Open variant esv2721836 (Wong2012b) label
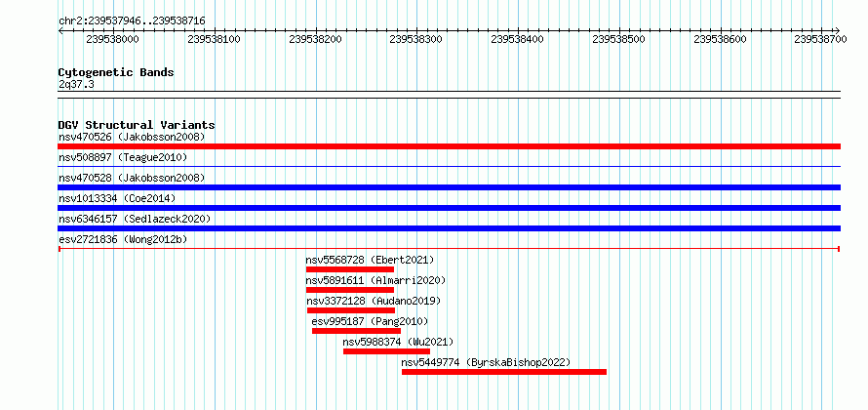Screen dimensions: 868x410 click(x=123, y=239)
